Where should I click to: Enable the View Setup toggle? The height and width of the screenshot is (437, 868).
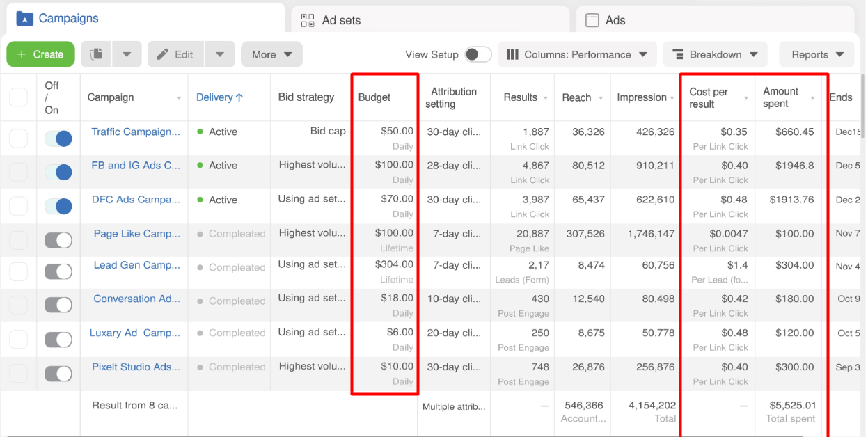coord(478,54)
